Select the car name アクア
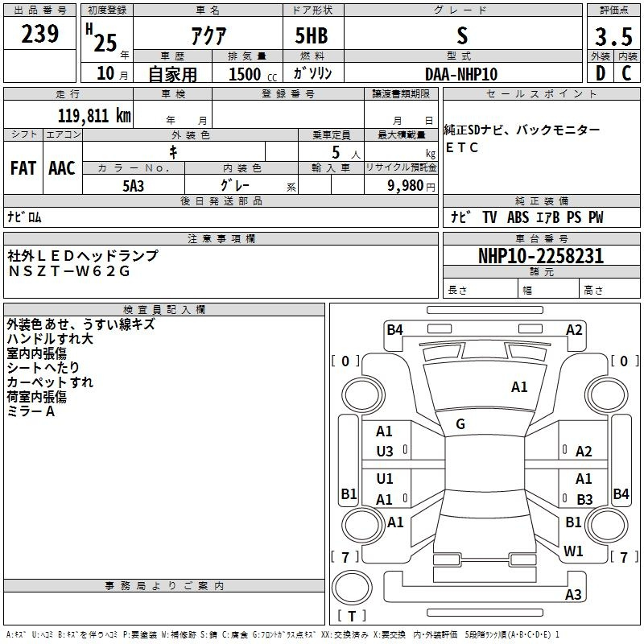The image size is (644, 644). point(208,35)
